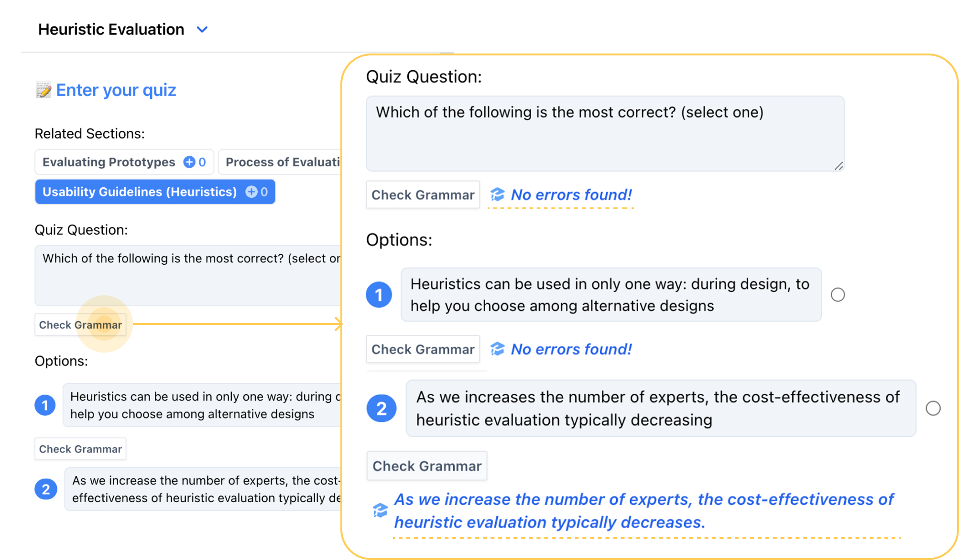Select radio button for option 2 in zoomed panel
Screen dimensions: 959x560
[x=933, y=408]
